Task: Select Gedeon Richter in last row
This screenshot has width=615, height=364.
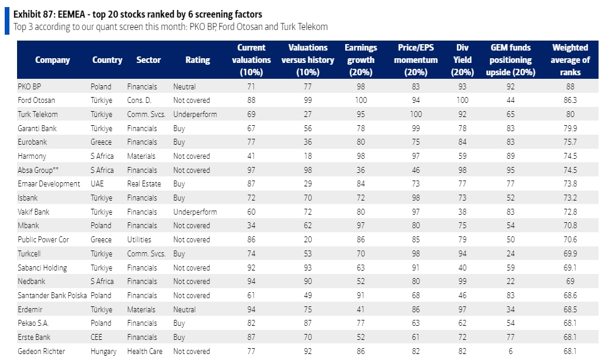Action: 41,352
